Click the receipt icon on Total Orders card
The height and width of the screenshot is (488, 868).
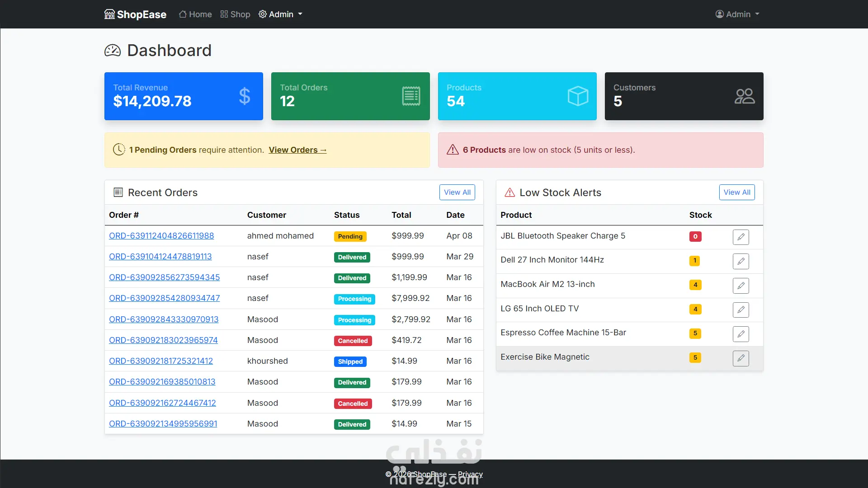(x=411, y=96)
